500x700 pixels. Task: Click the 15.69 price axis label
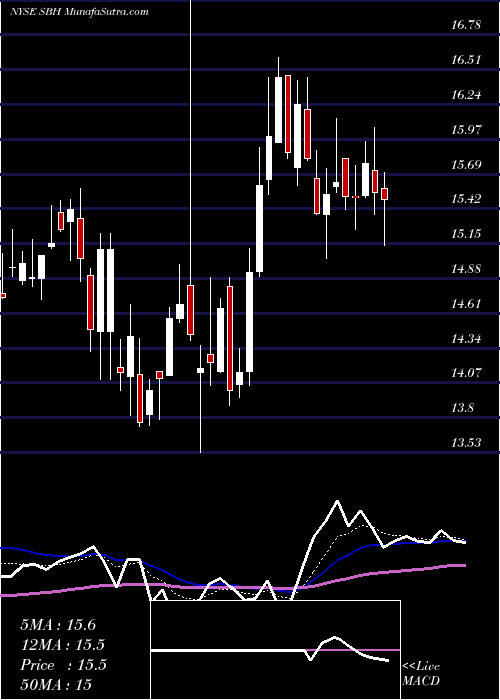[x=466, y=164]
